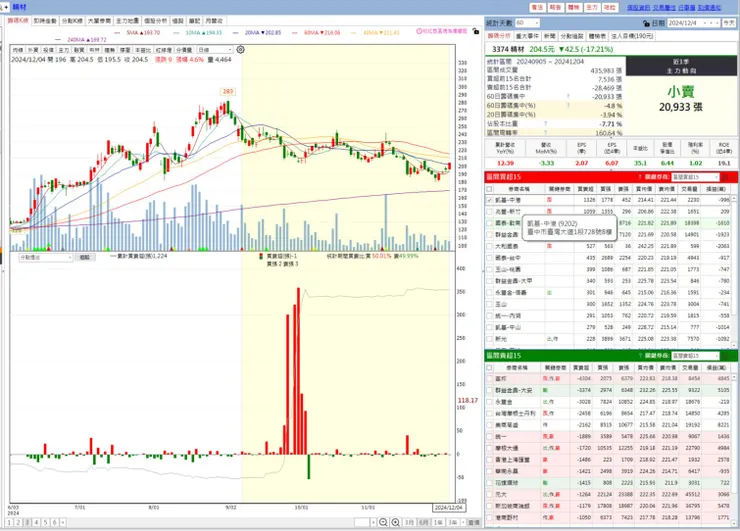Click the zoom out magnifier icon
The width and height of the screenshot is (740, 531).
383,522
